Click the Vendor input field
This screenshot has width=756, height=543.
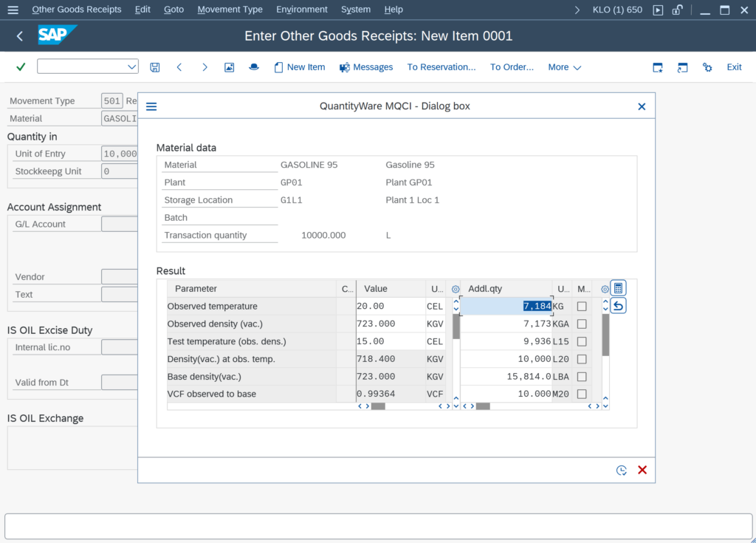tap(120, 276)
